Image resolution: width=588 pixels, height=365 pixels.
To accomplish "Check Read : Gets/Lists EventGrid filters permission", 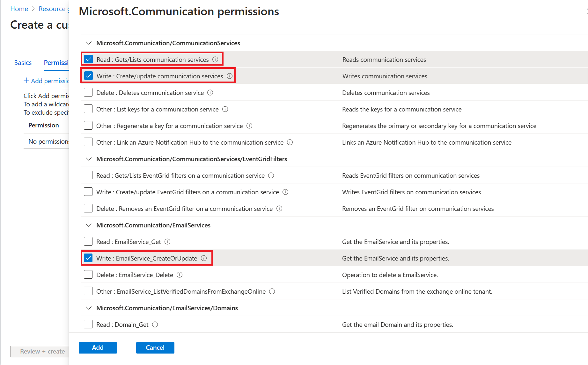I will pyautogui.click(x=88, y=175).
